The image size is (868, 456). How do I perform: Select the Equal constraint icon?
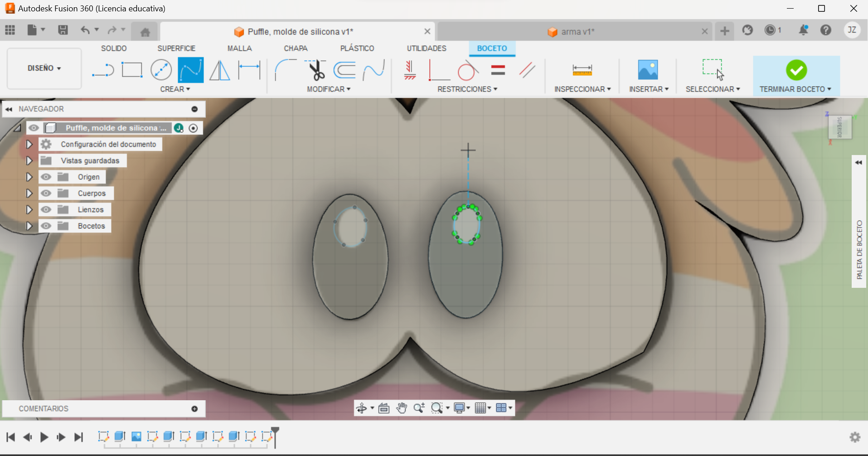(498, 70)
